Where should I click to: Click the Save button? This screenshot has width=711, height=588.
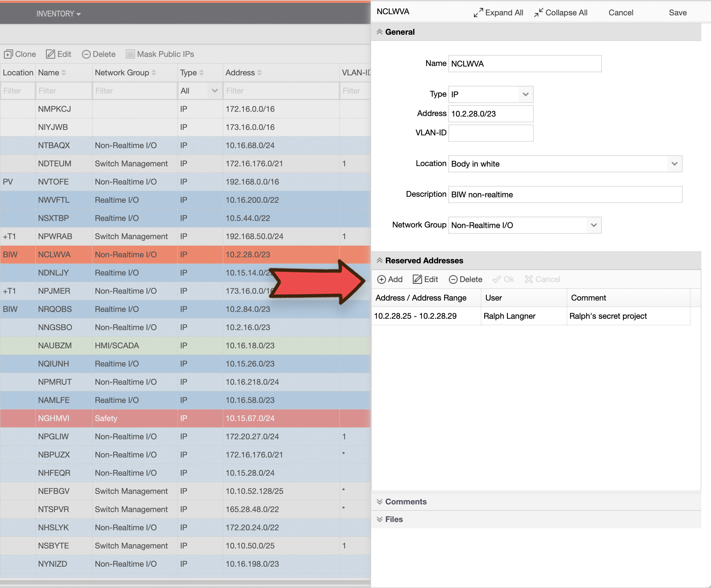click(677, 13)
